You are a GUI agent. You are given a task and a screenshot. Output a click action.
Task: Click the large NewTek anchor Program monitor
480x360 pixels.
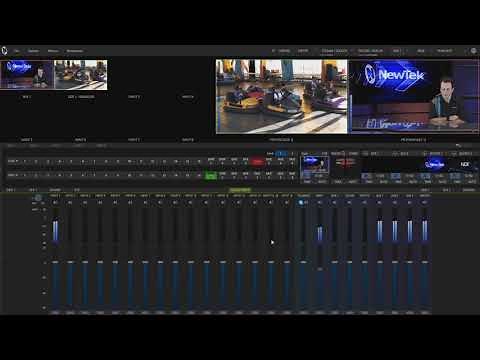pos(414,97)
